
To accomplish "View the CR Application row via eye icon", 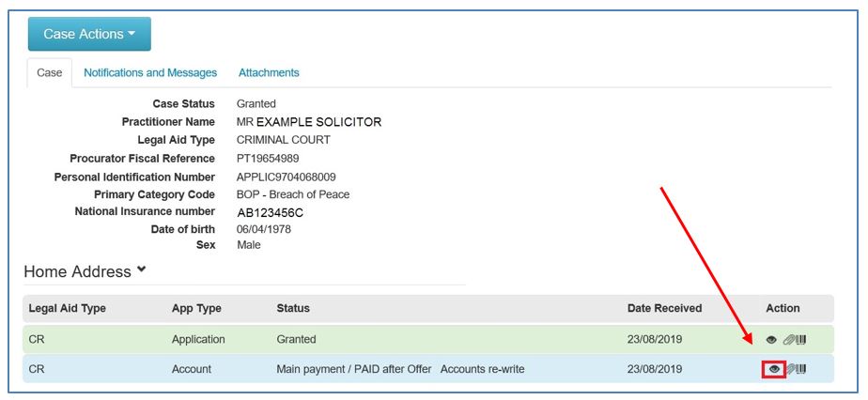I will (771, 340).
